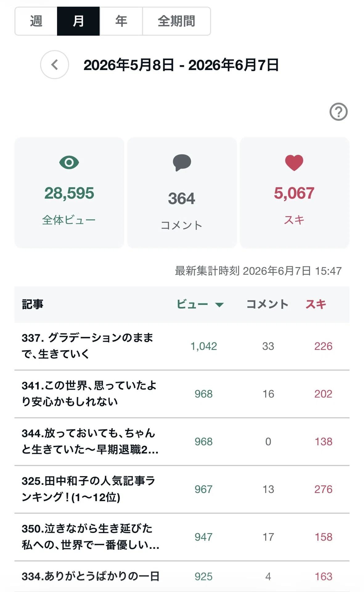Image resolution: width=364 pixels, height=592 pixels.
Task: Tap the 28,595 全体ビュー card
Action: pyautogui.click(x=69, y=193)
